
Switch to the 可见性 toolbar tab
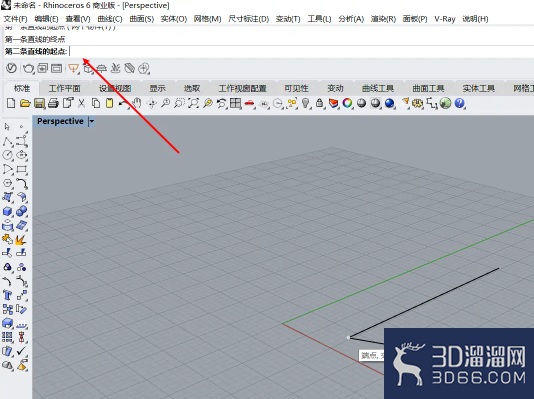296,89
